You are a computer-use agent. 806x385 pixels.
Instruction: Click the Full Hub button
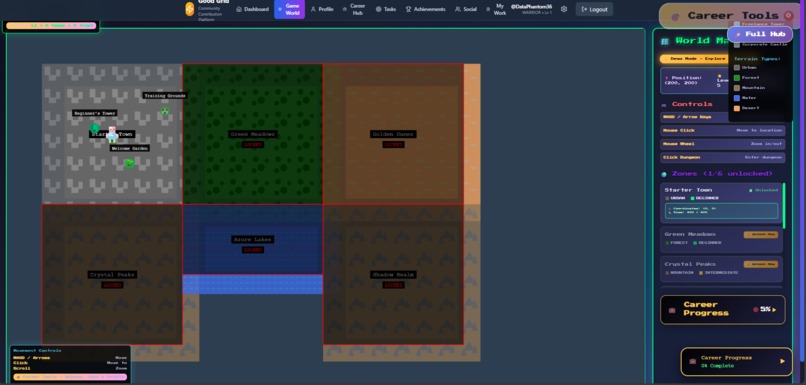760,34
